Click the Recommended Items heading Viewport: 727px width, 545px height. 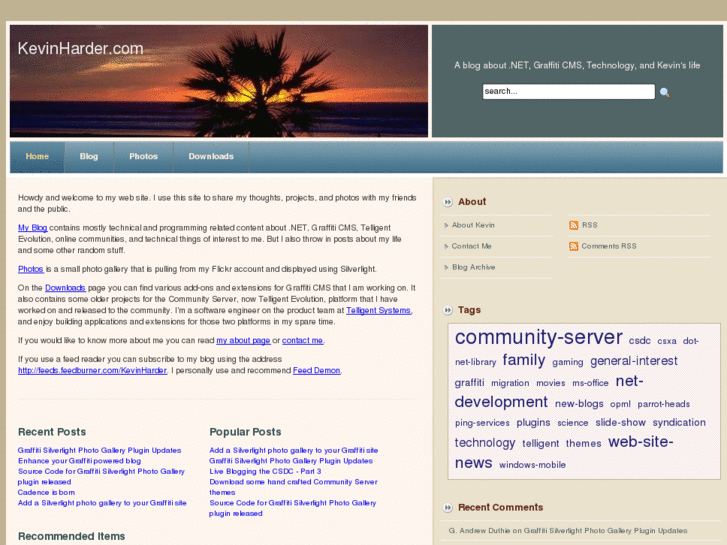[71, 536]
